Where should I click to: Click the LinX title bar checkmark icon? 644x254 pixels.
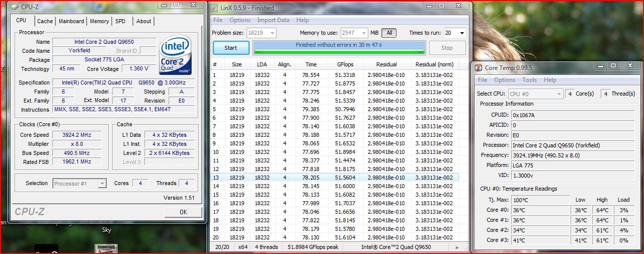(x=214, y=8)
